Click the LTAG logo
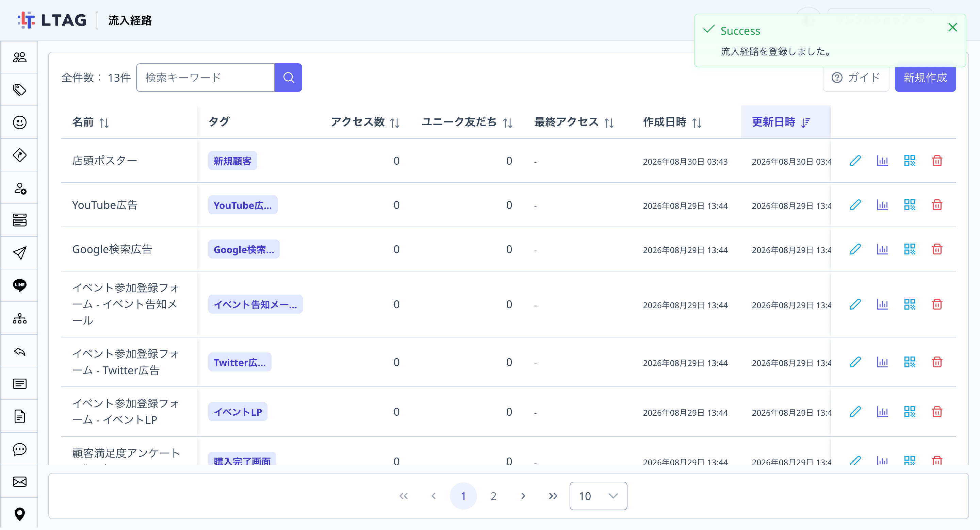Screen dimensions: 980x530 tap(52, 20)
